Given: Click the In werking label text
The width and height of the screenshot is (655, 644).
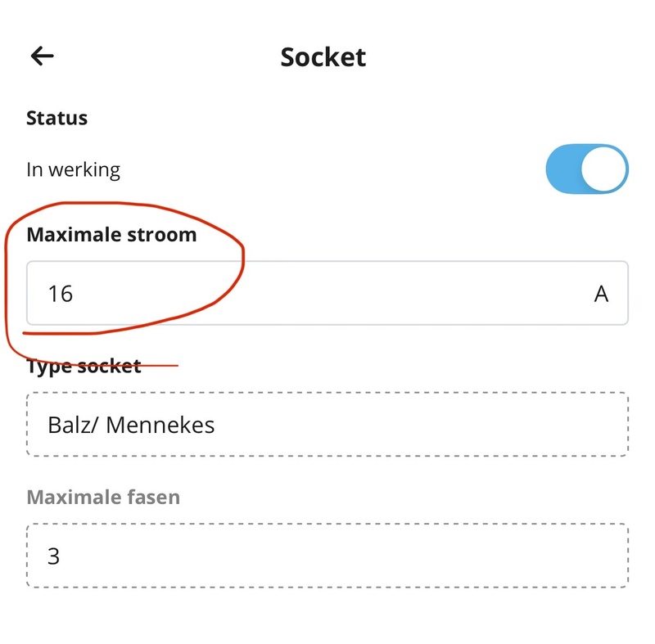Looking at the screenshot, I should [x=73, y=170].
